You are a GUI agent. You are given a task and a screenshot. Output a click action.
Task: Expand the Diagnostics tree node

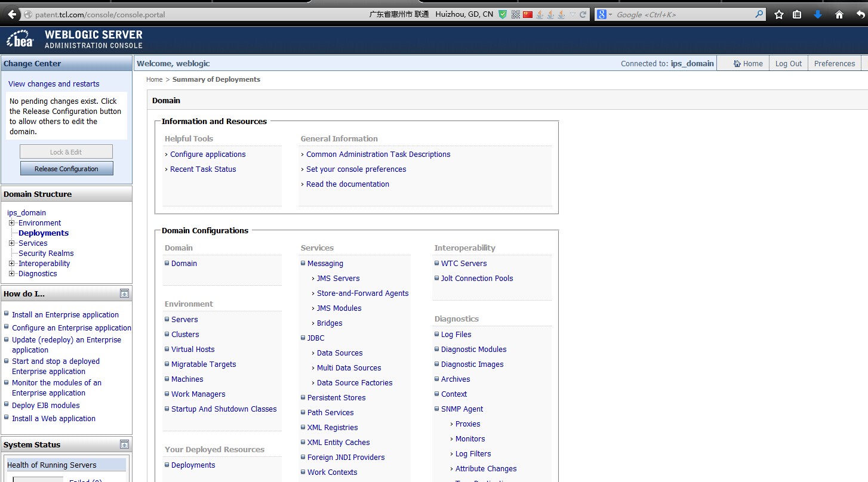[x=12, y=274]
